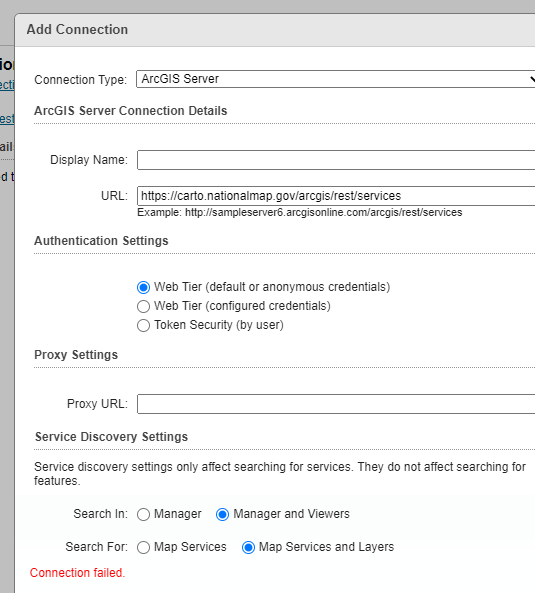Select Manager for Search In

[x=143, y=514]
